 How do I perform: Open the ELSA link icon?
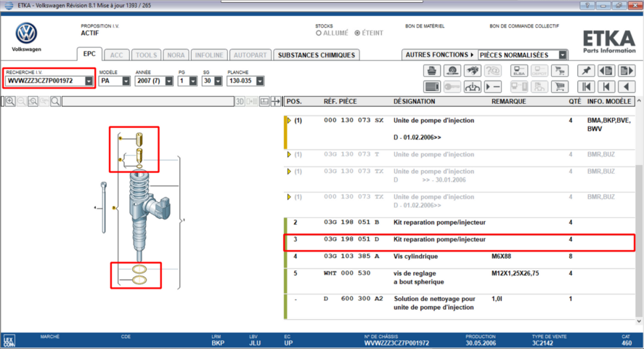(519, 71)
